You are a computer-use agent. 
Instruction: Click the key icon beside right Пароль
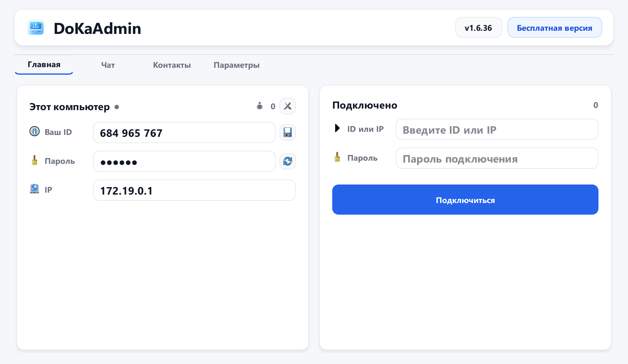coord(337,157)
